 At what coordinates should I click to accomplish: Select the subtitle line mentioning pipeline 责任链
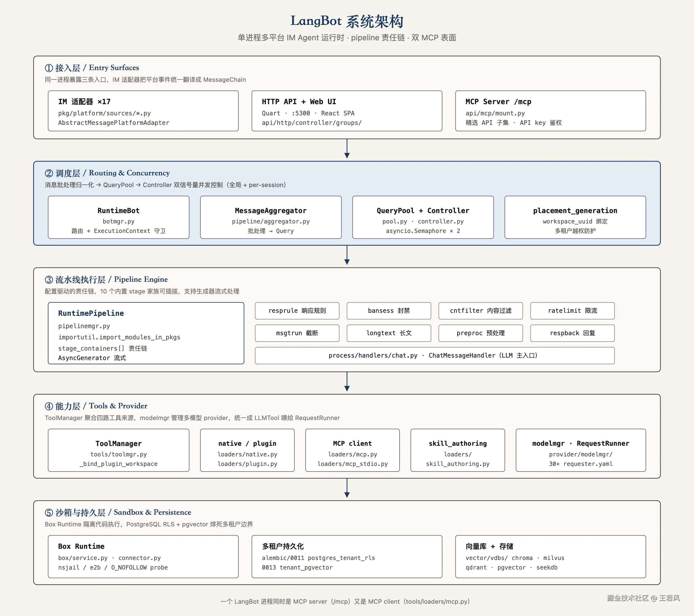tap(347, 38)
